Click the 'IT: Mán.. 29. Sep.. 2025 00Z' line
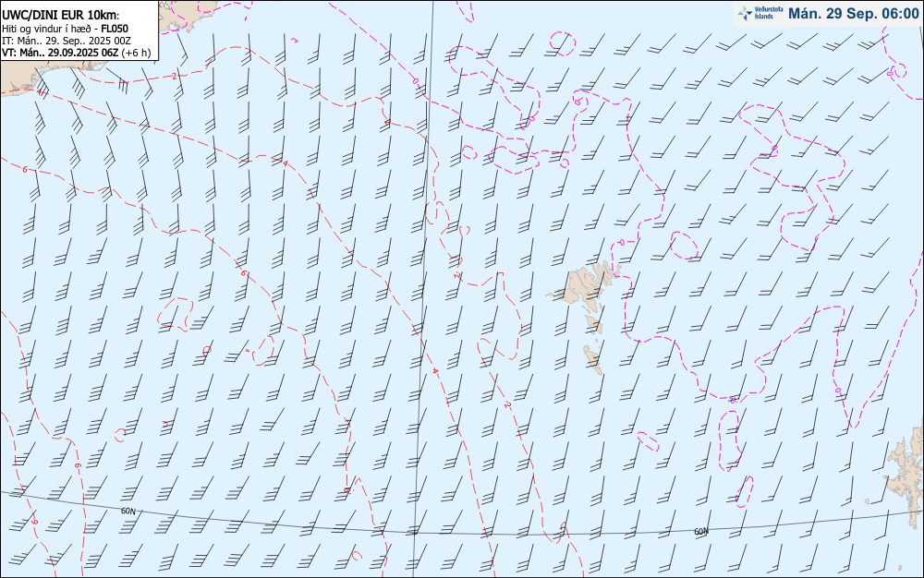Image resolution: width=924 pixels, height=578 pixels. [x=66, y=41]
